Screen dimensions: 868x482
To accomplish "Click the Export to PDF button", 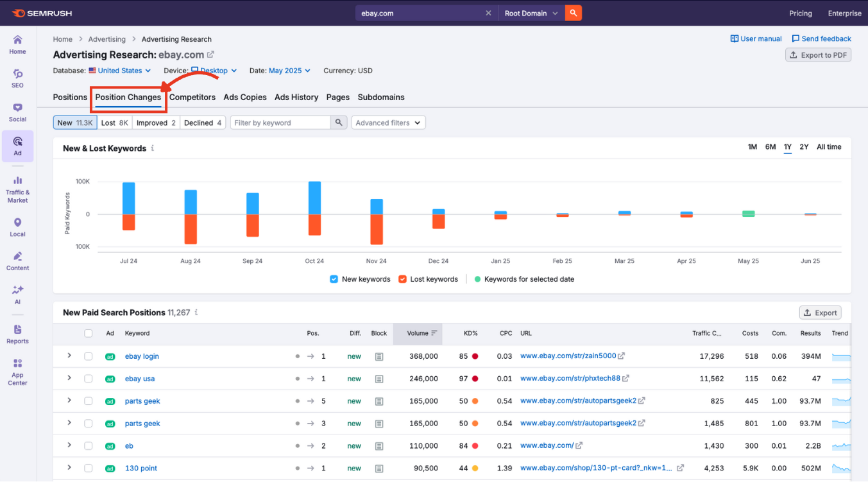I will pyautogui.click(x=818, y=55).
